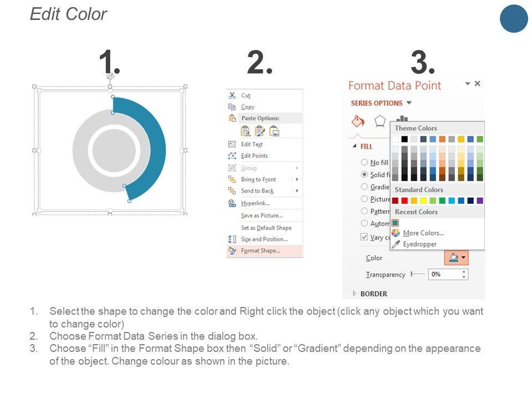The height and width of the screenshot is (399, 532).
Task: Open the Series Options dropdown arrow
Action: click(409, 103)
